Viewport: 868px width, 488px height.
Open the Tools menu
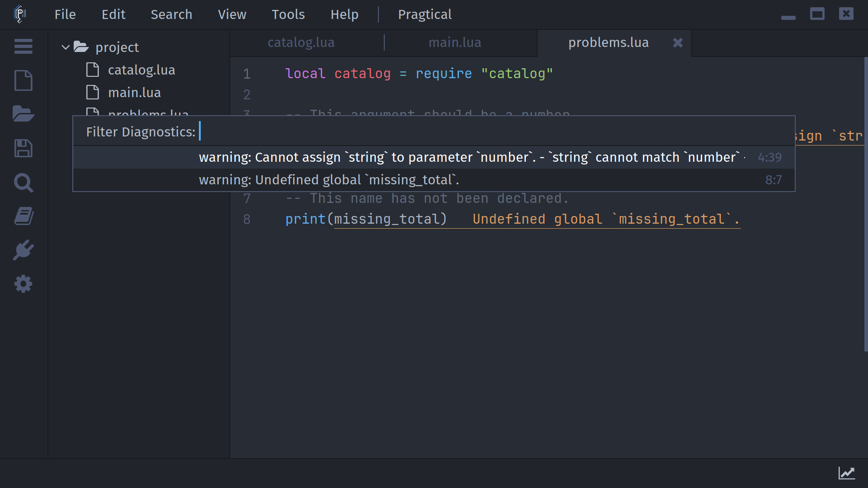tap(288, 14)
